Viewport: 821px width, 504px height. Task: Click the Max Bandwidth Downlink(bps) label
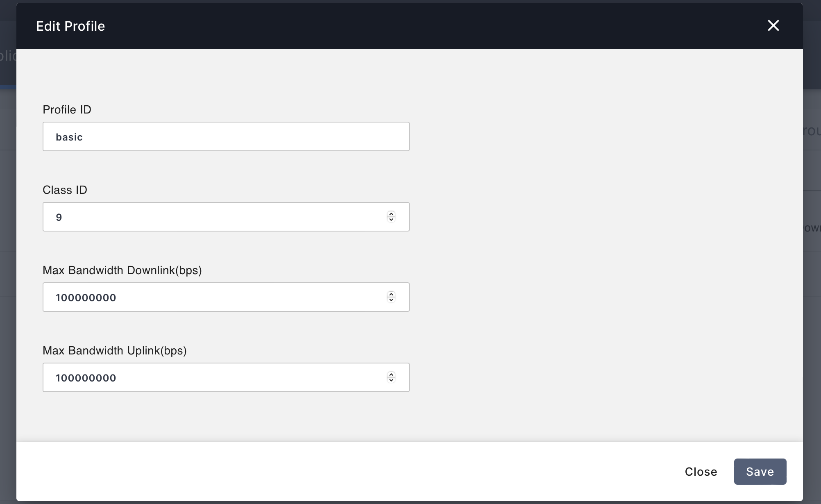122,270
